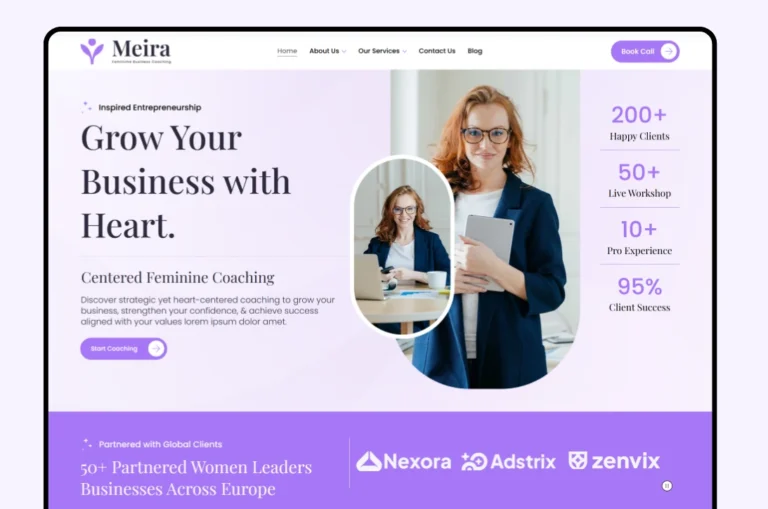Click the 200+ Happy Clients statistic
768x509 pixels.
[x=639, y=123]
